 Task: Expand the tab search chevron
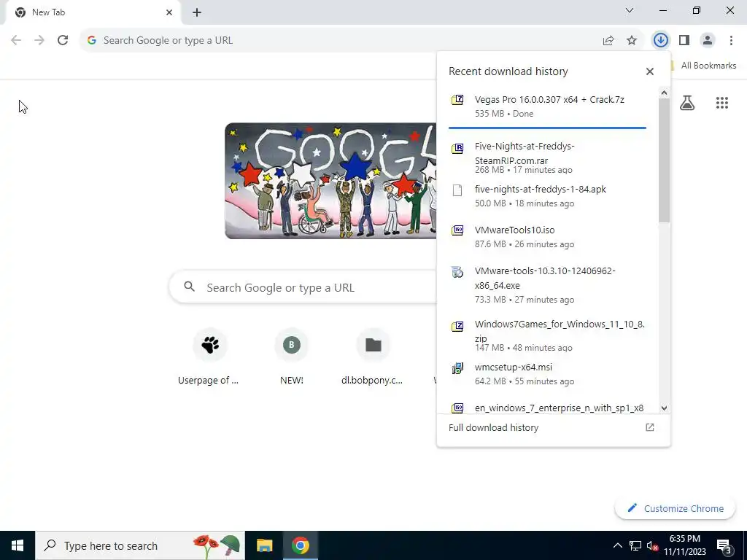click(630, 10)
